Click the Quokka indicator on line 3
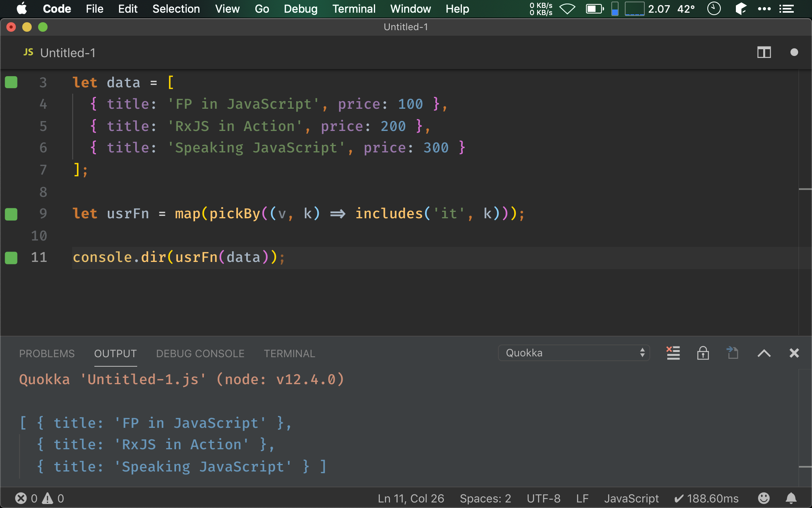Screen dimensions: 812x508 click(11, 82)
